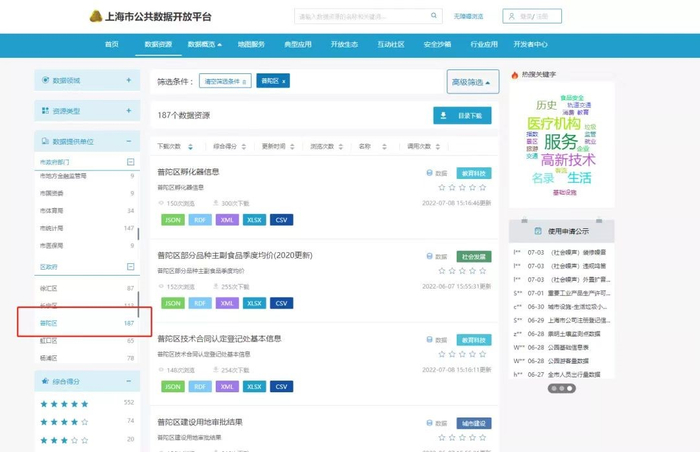Open the 地图服务 navigation tab
This screenshot has width=700, height=452.
[x=251, y=44]
